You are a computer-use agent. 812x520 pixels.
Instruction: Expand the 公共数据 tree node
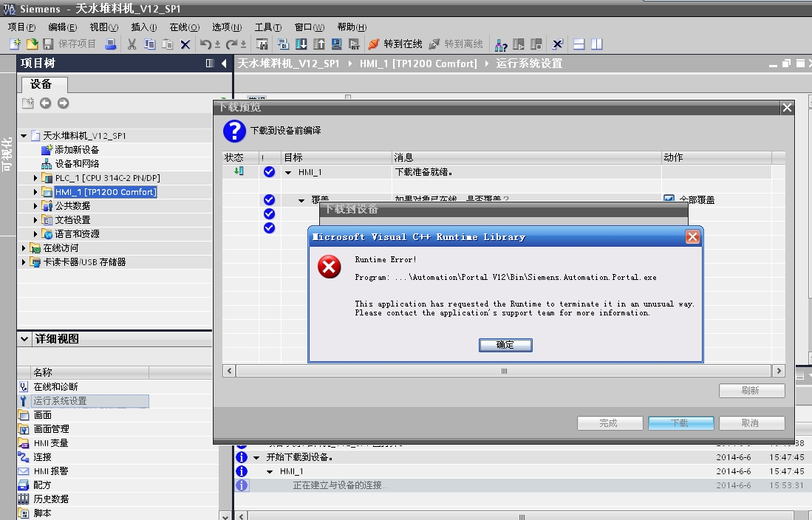click(35, 205)
